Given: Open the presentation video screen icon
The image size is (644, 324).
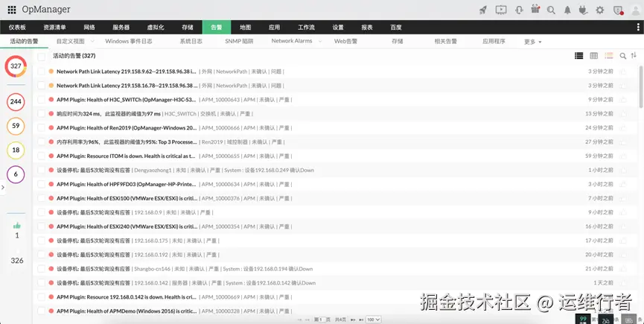Looking at the screenshot, I should 500,10.
